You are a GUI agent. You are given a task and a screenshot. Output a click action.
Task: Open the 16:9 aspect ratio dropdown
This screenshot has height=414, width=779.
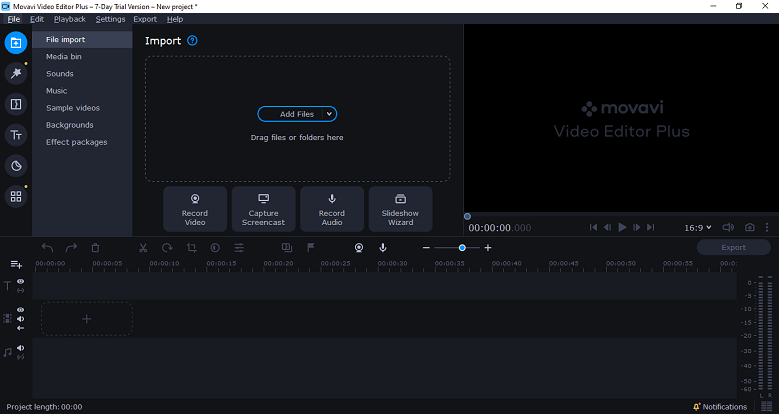(698, 228)
